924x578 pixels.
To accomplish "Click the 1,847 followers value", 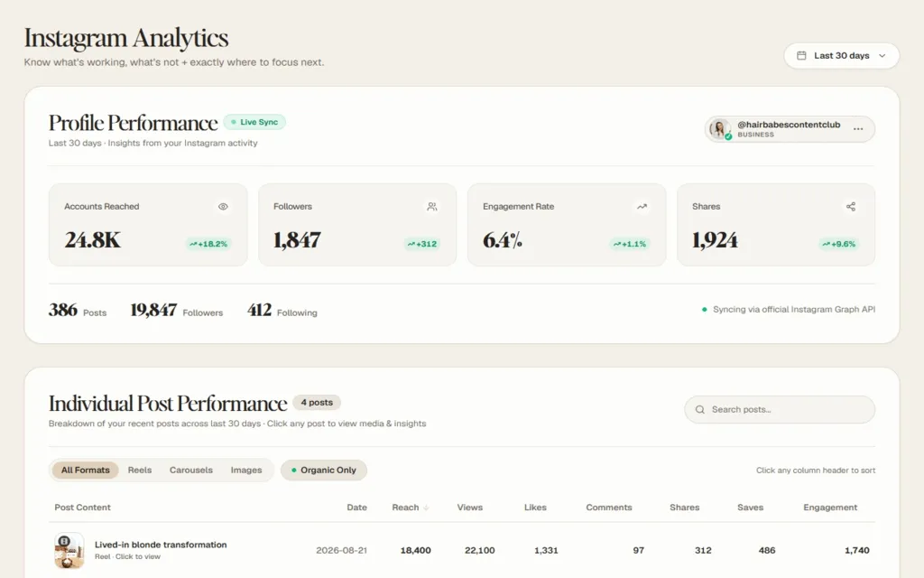I will click(297, 240).
